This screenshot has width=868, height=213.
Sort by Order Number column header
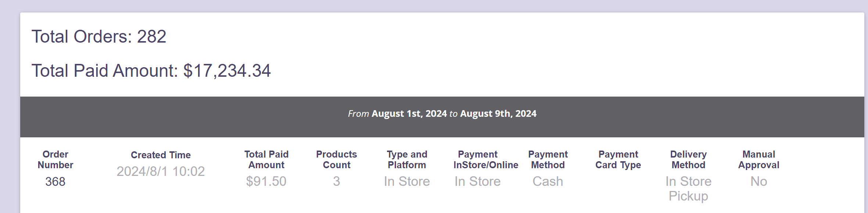tap(55, 159)
